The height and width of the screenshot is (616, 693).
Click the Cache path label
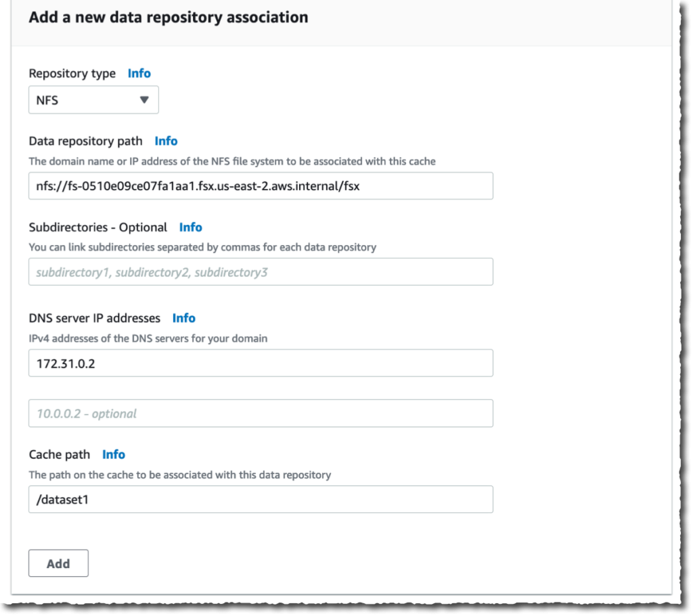[60, 454]
